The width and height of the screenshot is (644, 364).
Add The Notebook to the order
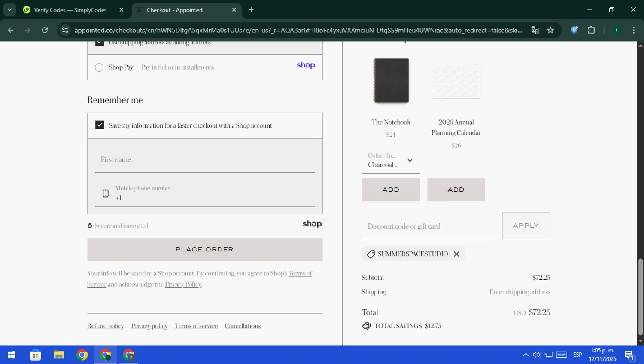[391, 190]
